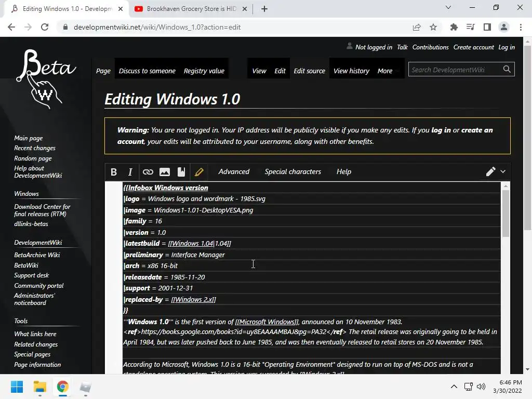Screen dimensions: 532x399
Task: Open the Contributions link
Action: (430, 47)
